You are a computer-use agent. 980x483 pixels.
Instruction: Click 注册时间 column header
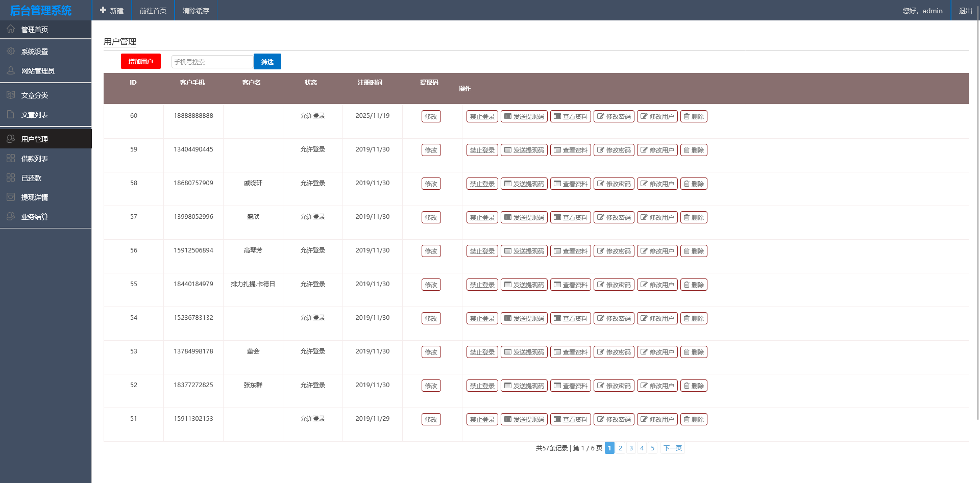[370, 83]
